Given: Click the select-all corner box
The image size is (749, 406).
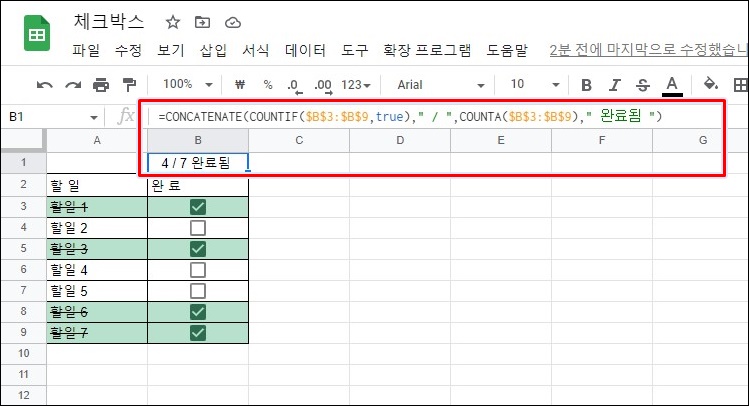Looking at the screenshot, I should (23, 140).
